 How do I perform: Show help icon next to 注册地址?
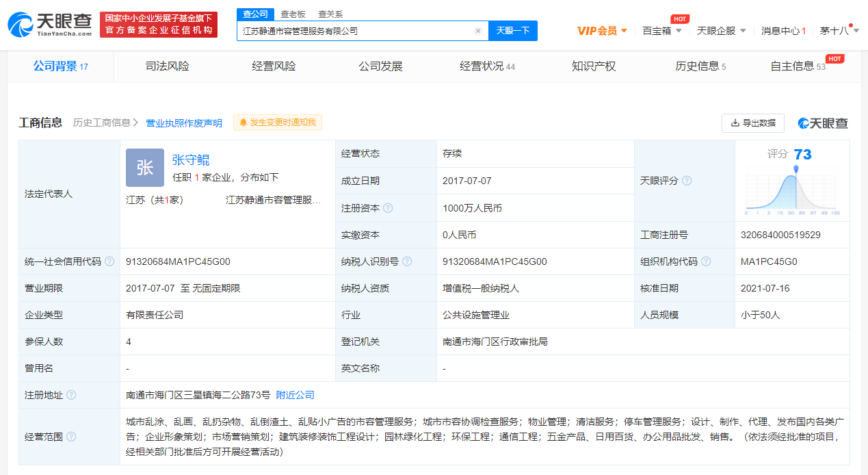click(71, 395)
